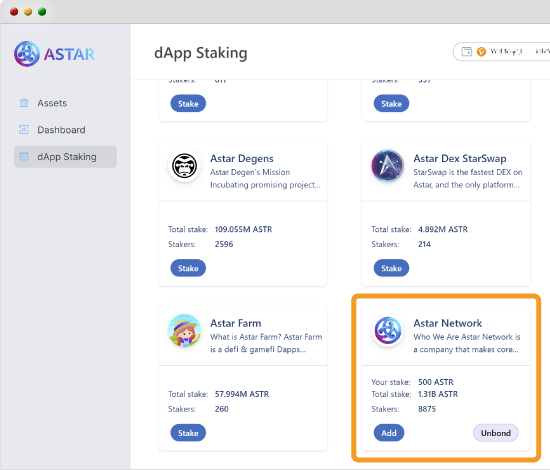Click the wallet icon in the header
550x470 pixels.
click(x=467, y=52)
